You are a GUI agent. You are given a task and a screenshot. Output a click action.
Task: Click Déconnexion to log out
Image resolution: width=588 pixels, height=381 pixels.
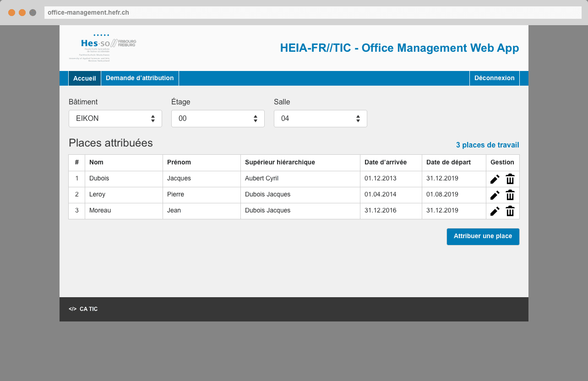494,78
